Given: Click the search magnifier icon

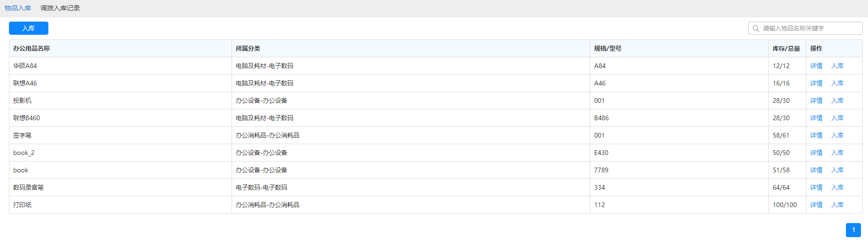Looking at the screenshot, I should point(756,29).
